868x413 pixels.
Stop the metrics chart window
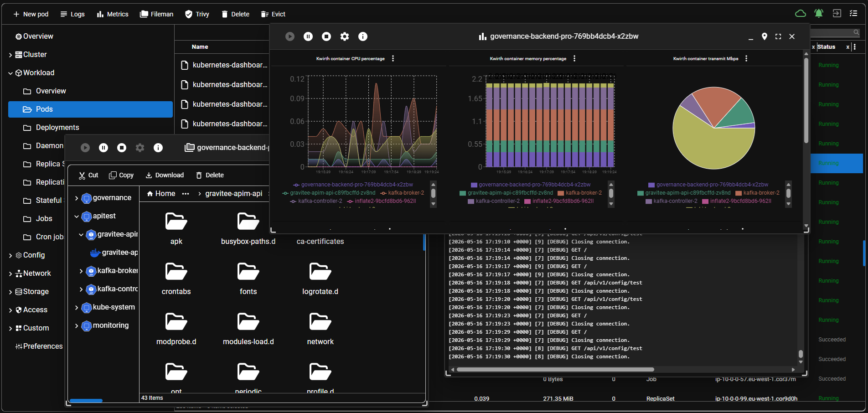326,36
